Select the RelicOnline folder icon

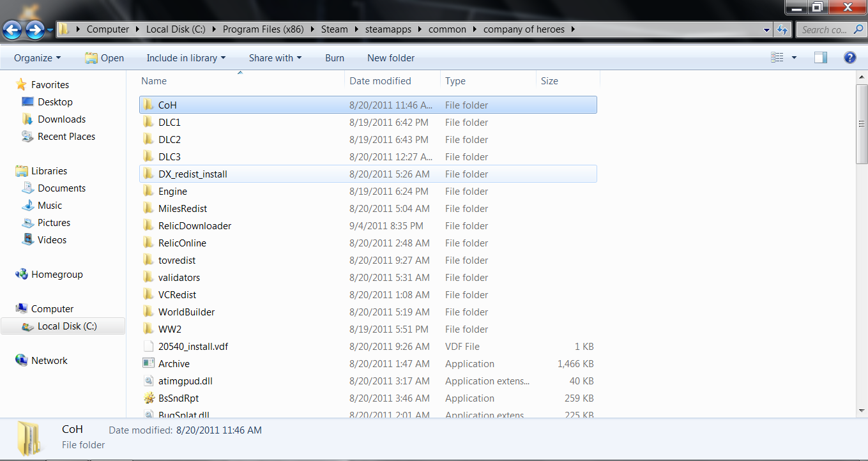pos(148,243)
